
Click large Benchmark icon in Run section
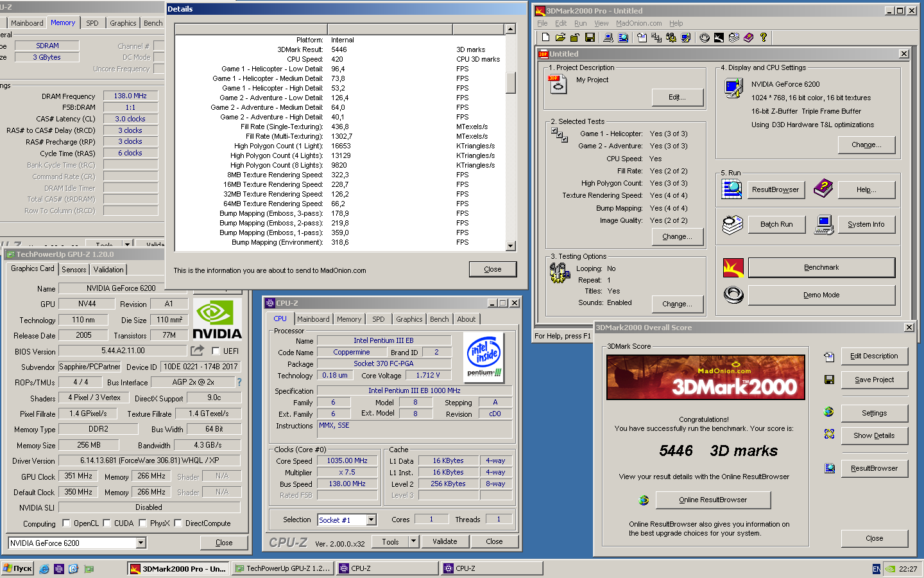click(x=733, y=268)
